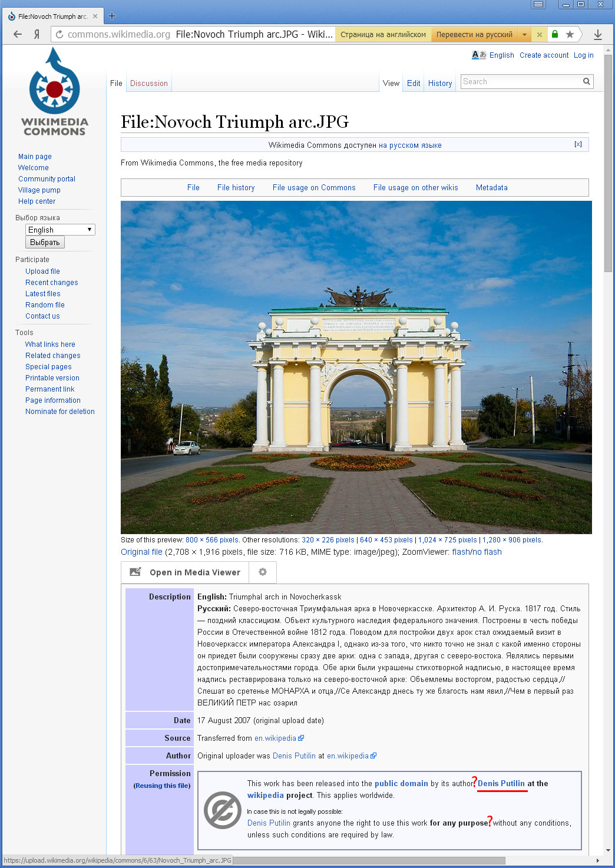Image resolution: width=615 pixels, height=868 pixels.
Task: Close the File:Novoch Triumph arc tab
Action: 95,16
